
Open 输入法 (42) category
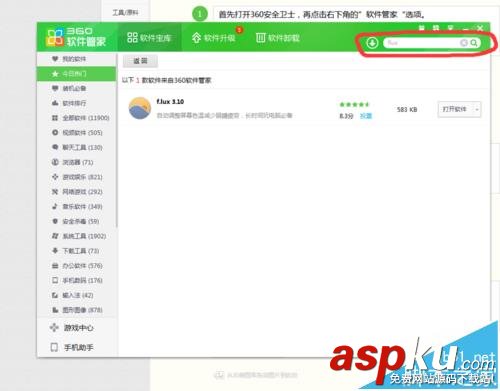[x=76, y=295]
